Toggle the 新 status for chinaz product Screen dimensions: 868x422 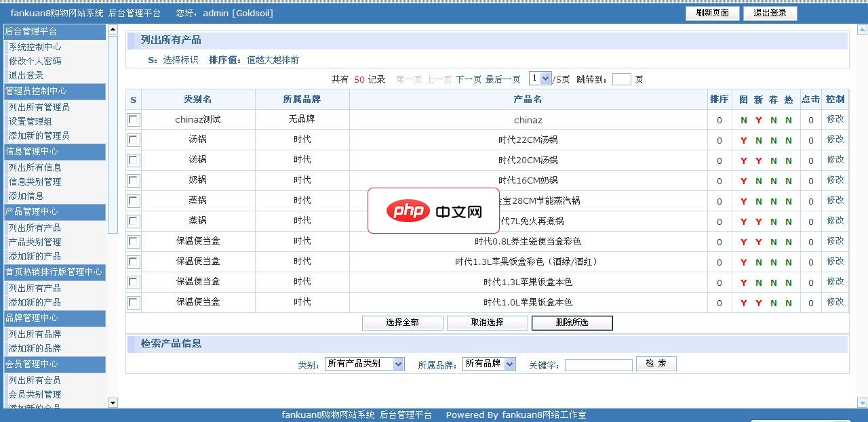[x=758, y=120]
